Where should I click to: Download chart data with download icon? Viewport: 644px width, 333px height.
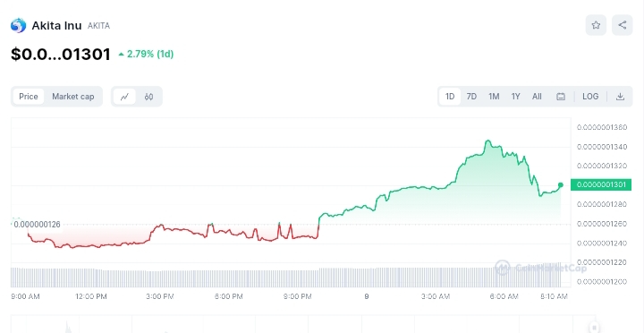coord(620,97)
